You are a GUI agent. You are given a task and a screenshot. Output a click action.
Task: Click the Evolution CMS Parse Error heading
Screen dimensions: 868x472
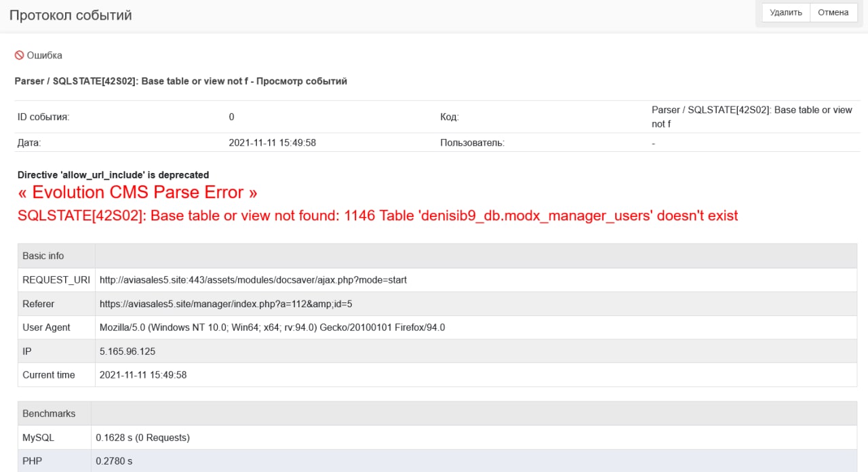point(138,193)
